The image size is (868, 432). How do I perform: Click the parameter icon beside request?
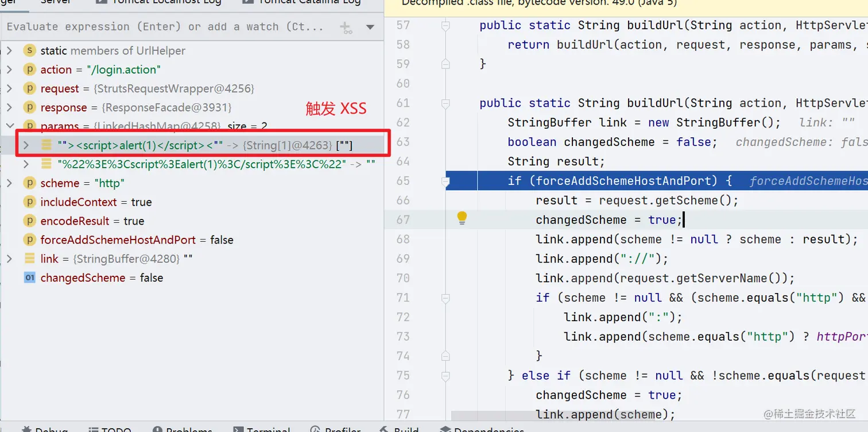(x=29, y=88)
